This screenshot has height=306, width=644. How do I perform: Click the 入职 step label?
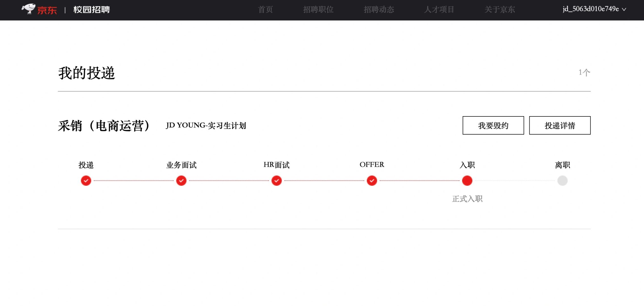point(467,165)
